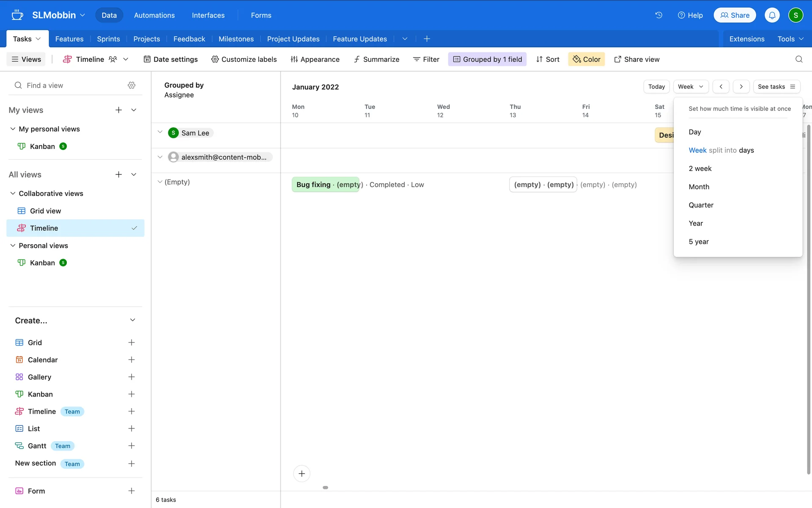Click the Share button
Image resolution: width=812 pixels, height=508 pixels.
point(735,15)
